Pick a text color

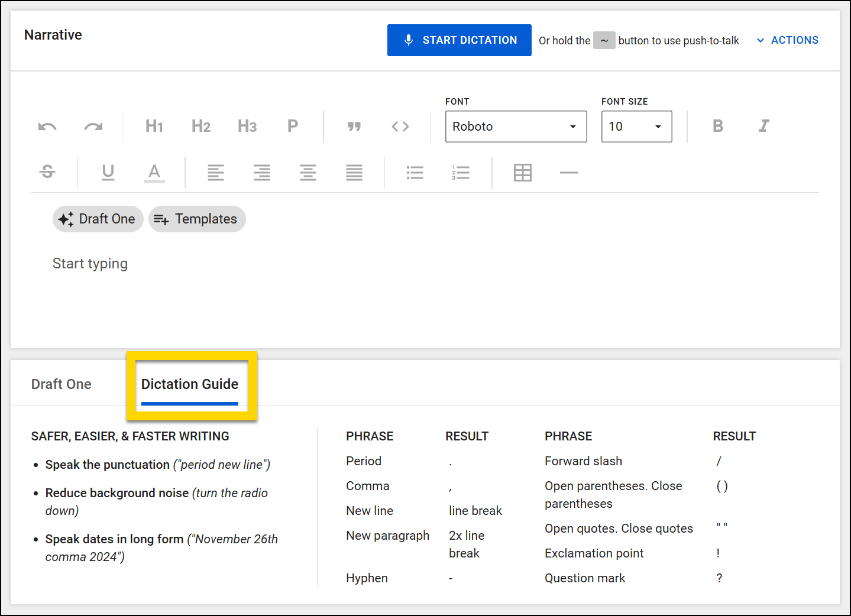154,172
